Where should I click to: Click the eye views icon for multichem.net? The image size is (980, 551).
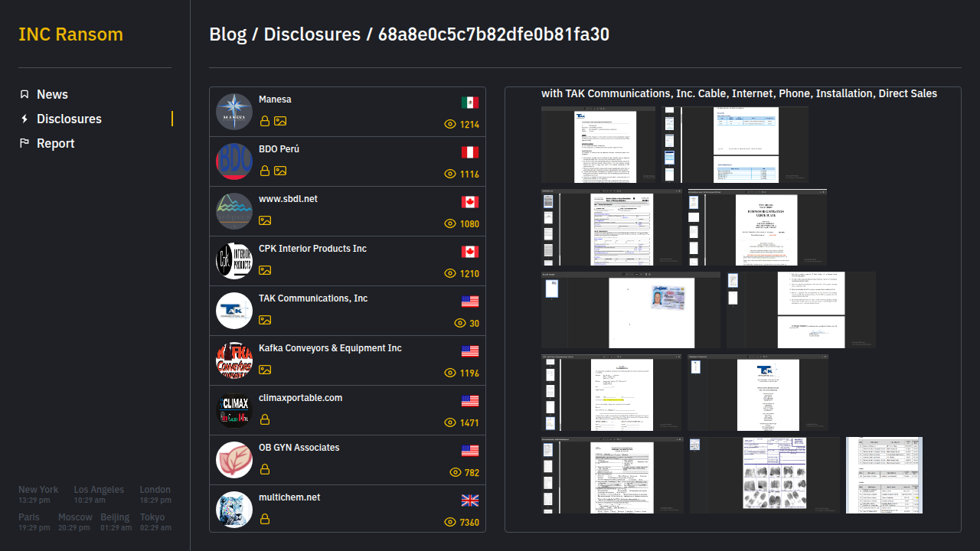pos(450,522)
